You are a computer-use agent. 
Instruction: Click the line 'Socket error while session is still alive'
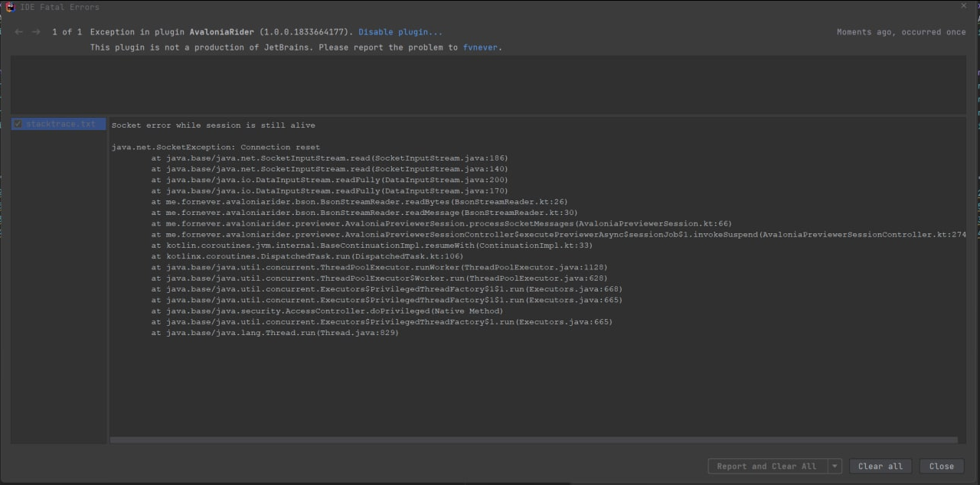coord(214,125)
